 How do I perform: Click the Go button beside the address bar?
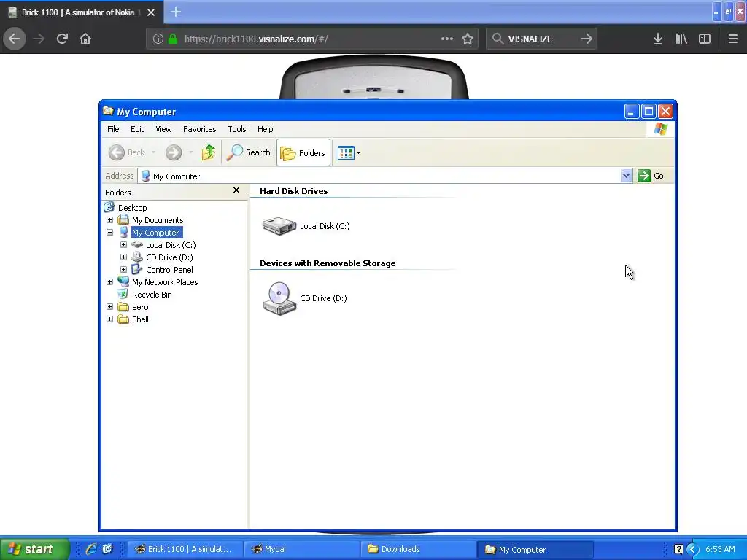tap(651, 176)
